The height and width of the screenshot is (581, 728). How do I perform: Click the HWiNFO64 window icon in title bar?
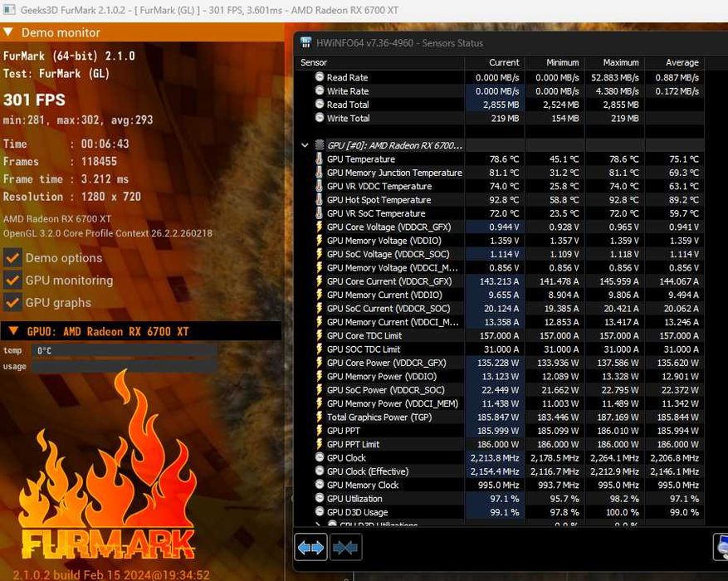[x=305, y=42]
